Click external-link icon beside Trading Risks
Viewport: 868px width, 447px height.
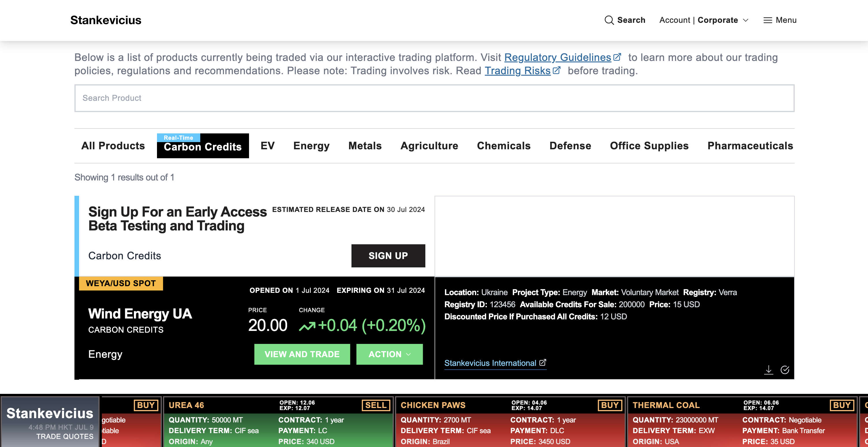[x=557, y=70]
